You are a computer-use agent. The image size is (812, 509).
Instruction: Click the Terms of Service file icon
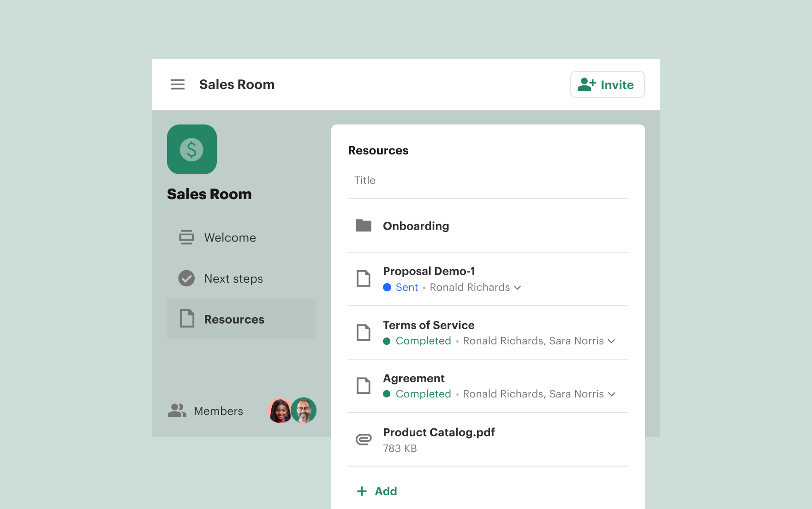[364, 332]
